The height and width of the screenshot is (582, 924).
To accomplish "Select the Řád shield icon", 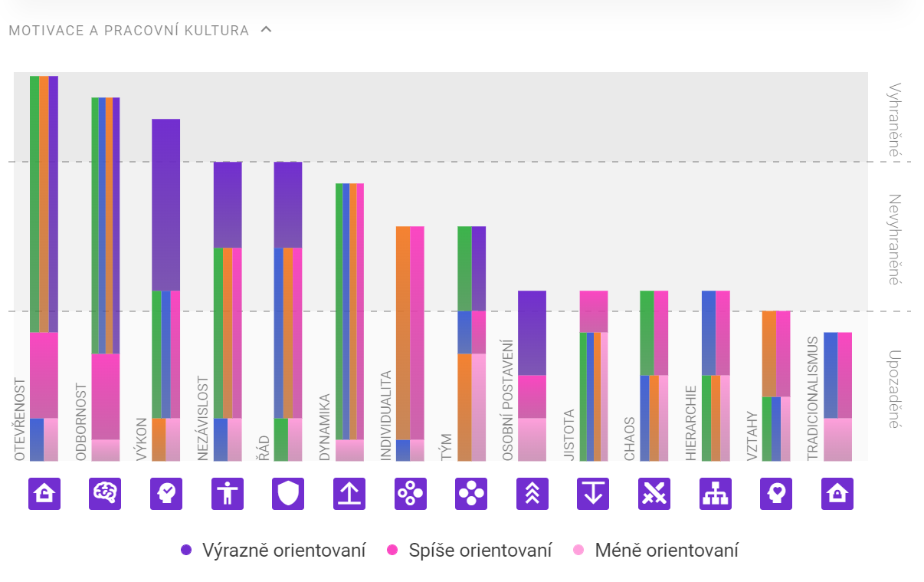I will click(x=288, y=494).
